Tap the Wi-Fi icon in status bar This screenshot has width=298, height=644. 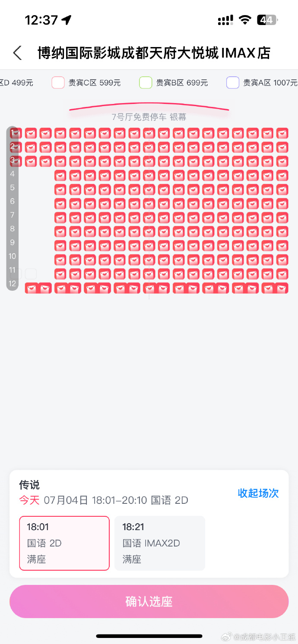coord(245,20)
